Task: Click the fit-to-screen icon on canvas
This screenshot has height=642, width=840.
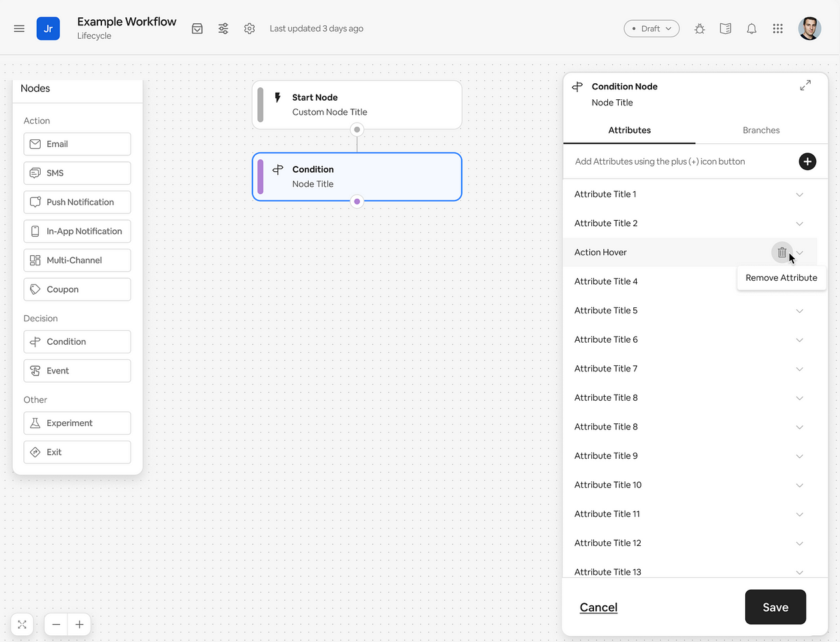Action: 22,625
